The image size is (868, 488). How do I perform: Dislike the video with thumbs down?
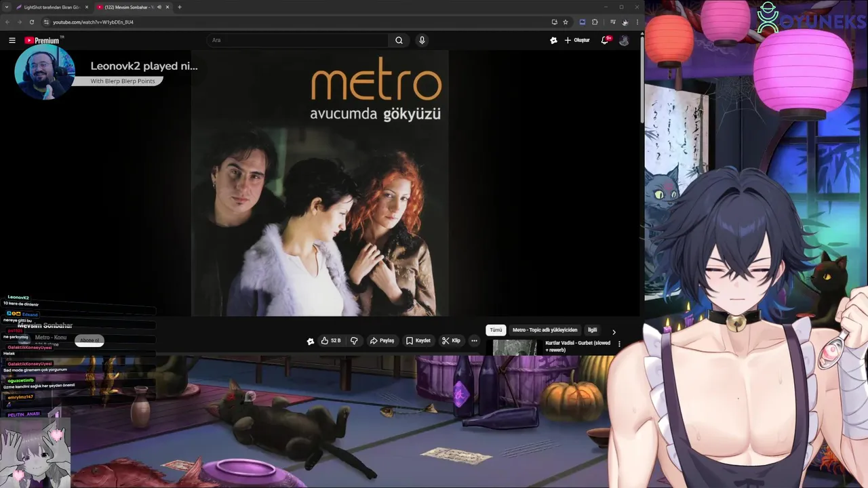(354, 341)
